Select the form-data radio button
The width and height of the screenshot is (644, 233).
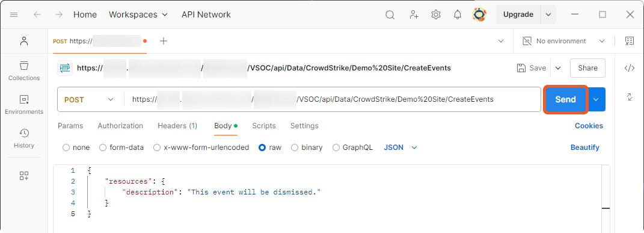click(x=121, y=148)
